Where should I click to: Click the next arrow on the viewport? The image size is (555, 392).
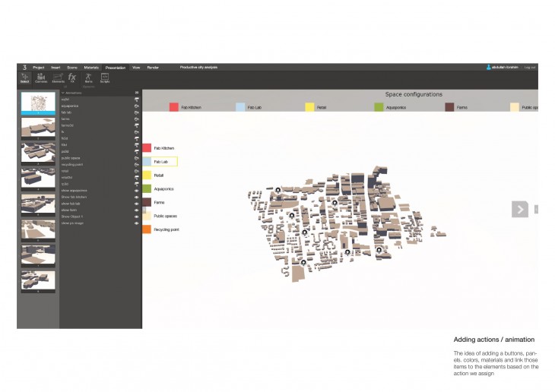520,209
